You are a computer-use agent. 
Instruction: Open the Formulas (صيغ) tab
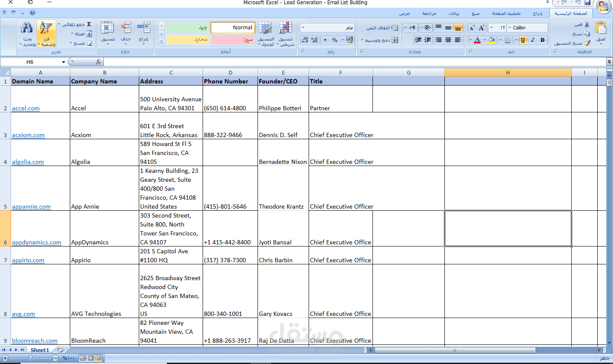[x=476, y=13]
